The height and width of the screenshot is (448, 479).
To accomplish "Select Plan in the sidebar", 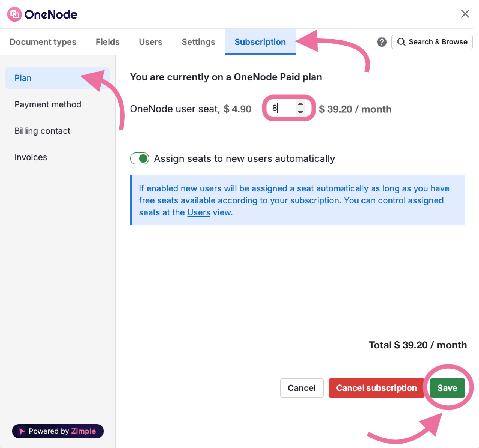I will click(58, 78).
